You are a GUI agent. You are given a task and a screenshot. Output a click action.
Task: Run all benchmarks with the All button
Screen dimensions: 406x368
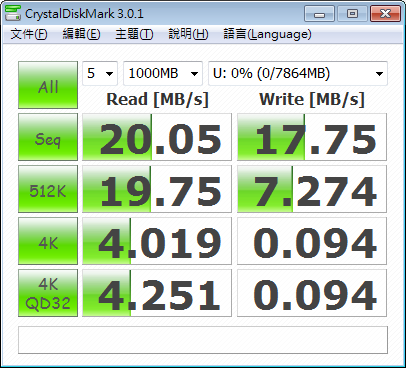pyautogui.click(x=48, y=85)
